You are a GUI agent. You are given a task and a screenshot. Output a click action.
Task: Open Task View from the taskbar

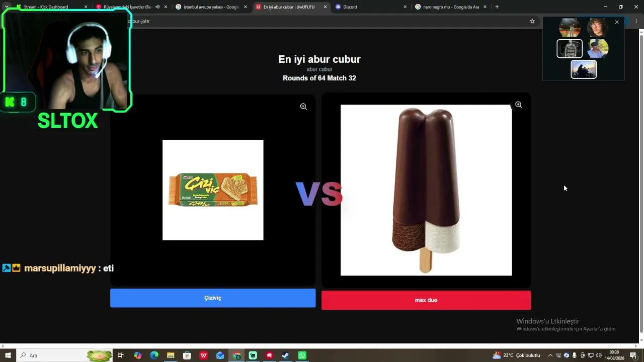coord(121,355)
